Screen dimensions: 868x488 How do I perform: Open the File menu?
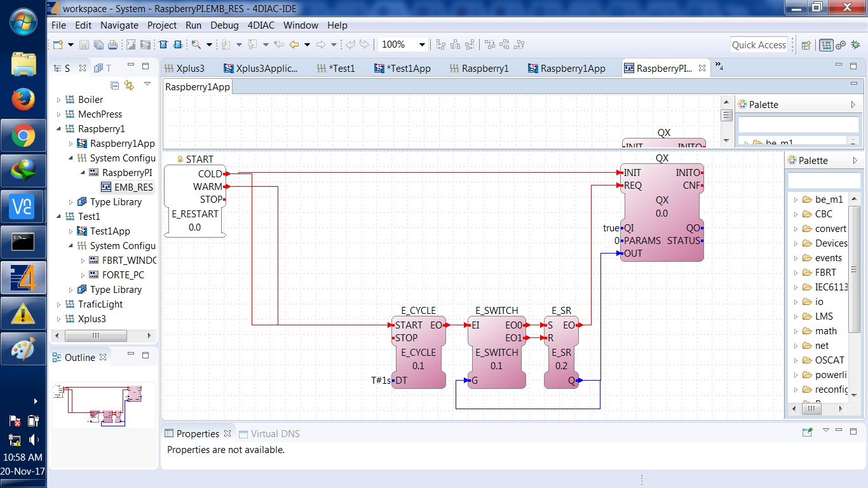[x=58, y=25]
